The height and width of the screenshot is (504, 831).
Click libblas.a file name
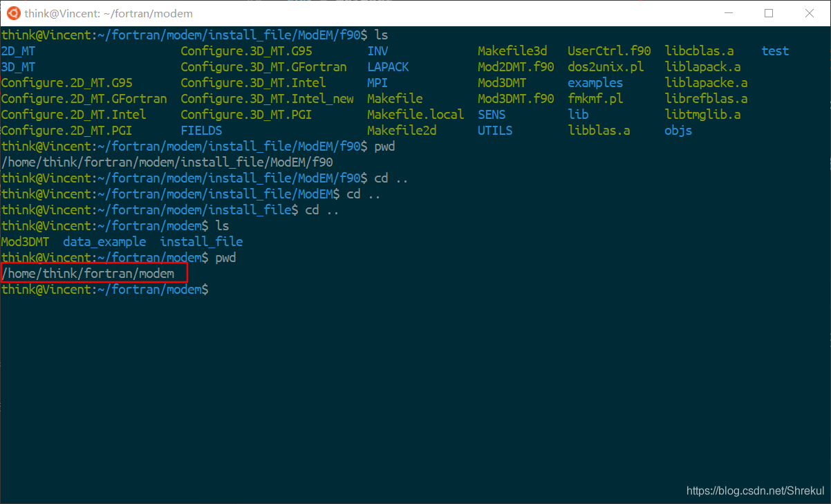coord(599,130)
